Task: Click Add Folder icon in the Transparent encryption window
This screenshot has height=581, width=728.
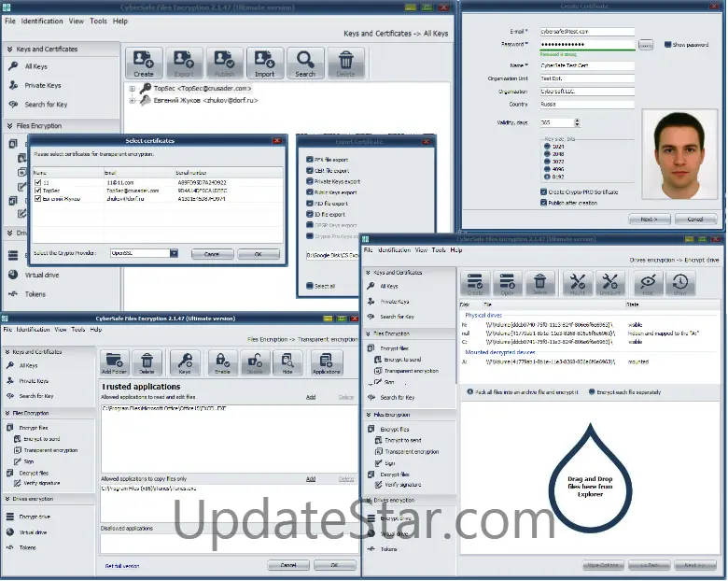Action: pyautogui.click(x=114, y=362)
